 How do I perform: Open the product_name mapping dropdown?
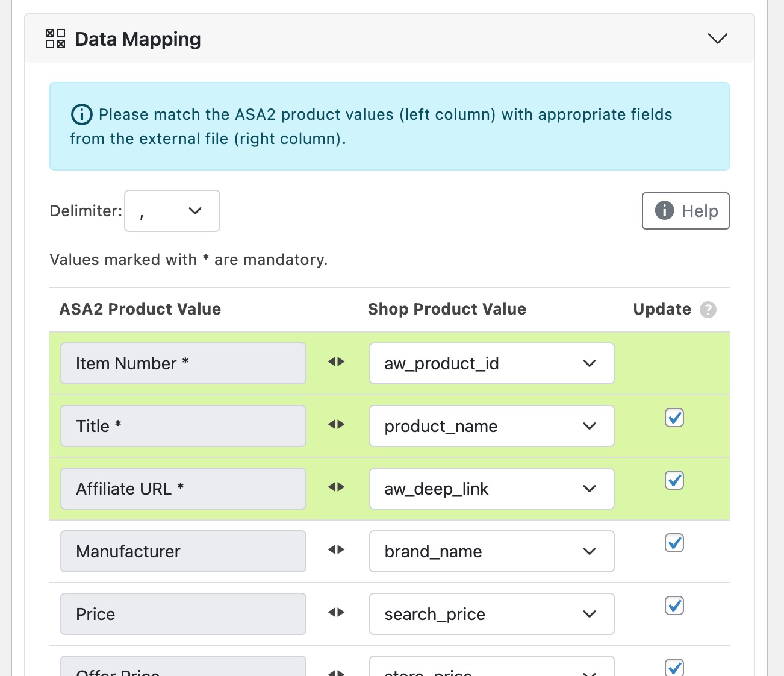[491, 426]
